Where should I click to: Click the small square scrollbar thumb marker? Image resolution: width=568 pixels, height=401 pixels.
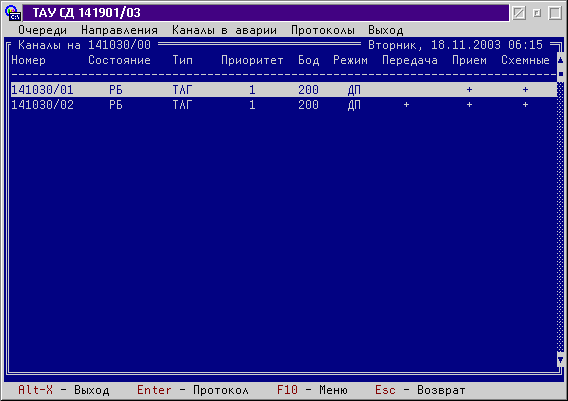point(560,74)
